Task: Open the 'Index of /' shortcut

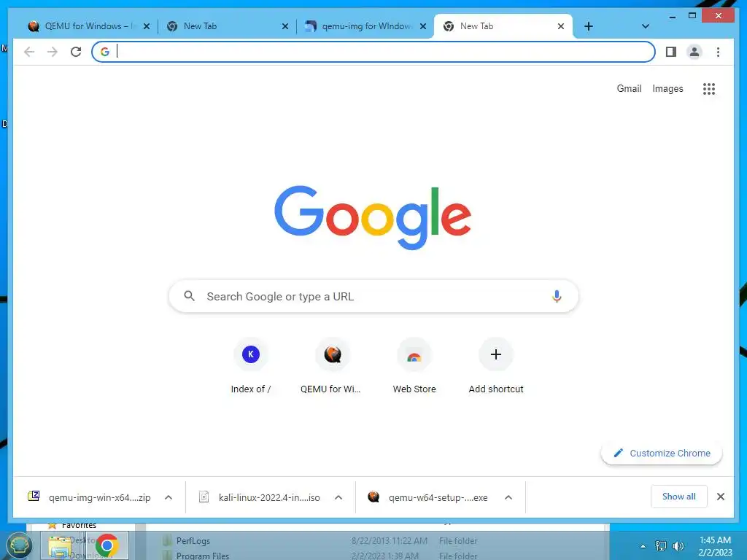Action: coord(251,366)
